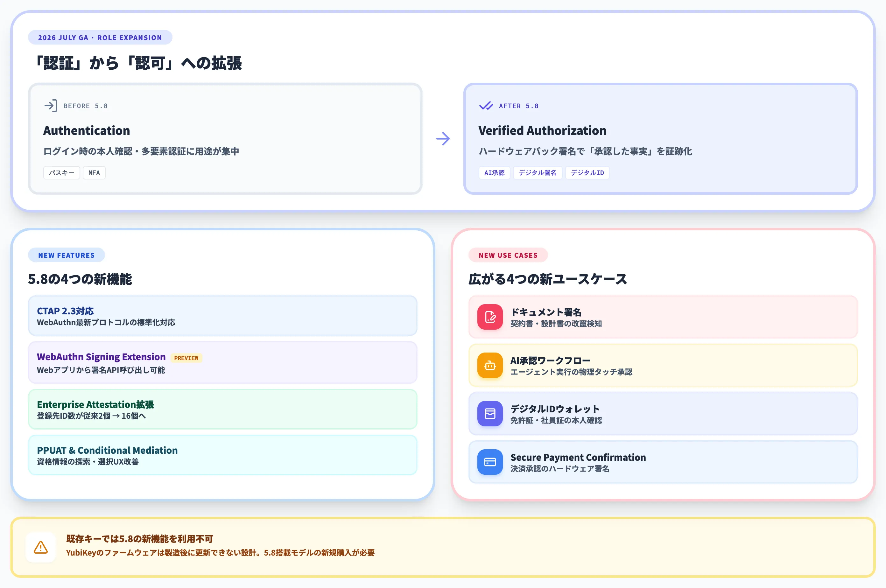Select the パスキー tag
Image resolution: width=886 pixels, height=588 pixels.
61,173
